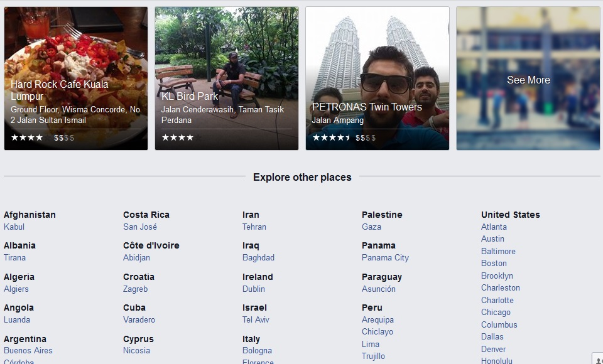Go to the Tirana link

click(14, 257)
